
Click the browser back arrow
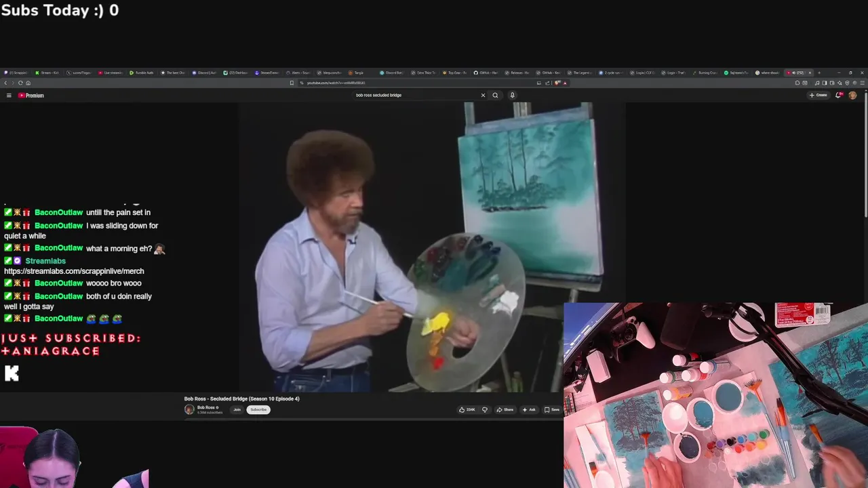(x=5, y=83)
